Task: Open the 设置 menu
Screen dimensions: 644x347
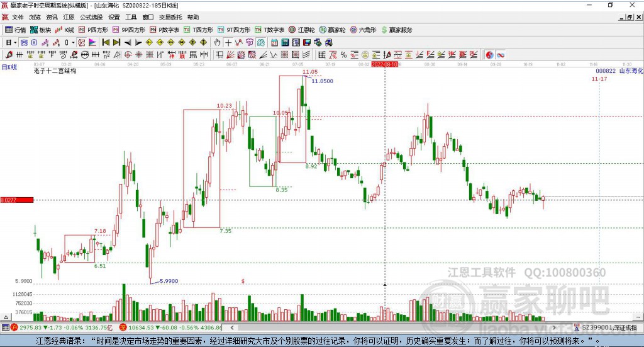Action: pyautogui.click(x=114, y=17)
